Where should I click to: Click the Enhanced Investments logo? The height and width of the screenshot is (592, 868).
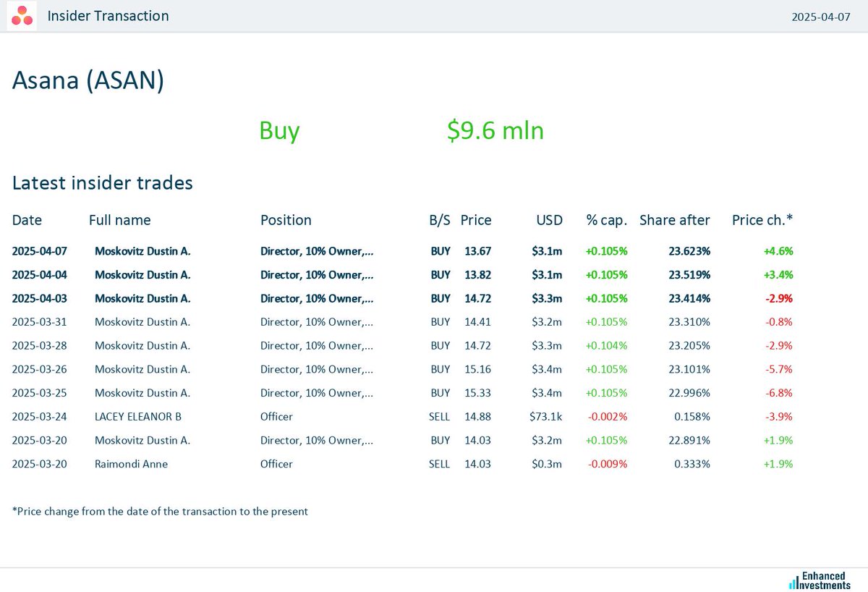[820, 580]
